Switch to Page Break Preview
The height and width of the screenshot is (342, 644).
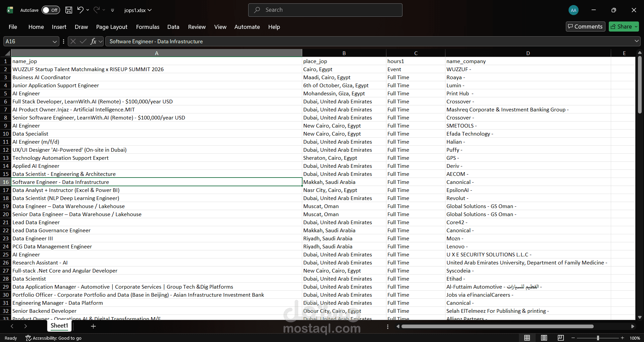click(x=561, y=338)
